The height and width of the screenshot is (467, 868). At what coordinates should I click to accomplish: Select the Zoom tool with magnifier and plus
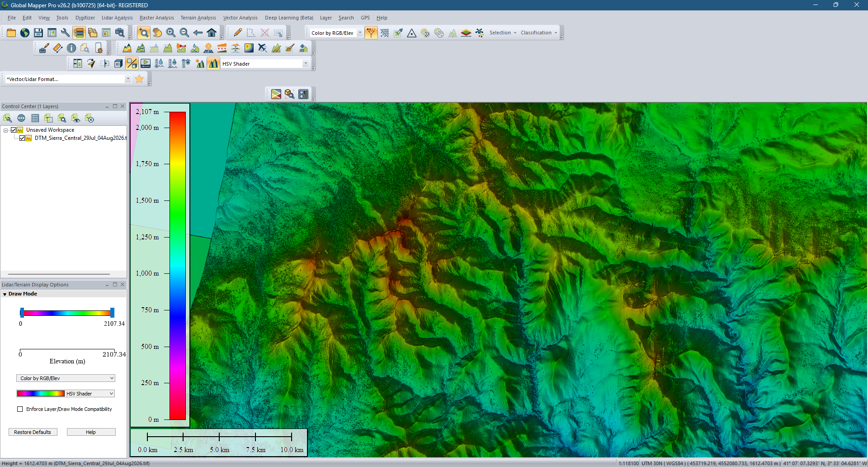[144, 33]
